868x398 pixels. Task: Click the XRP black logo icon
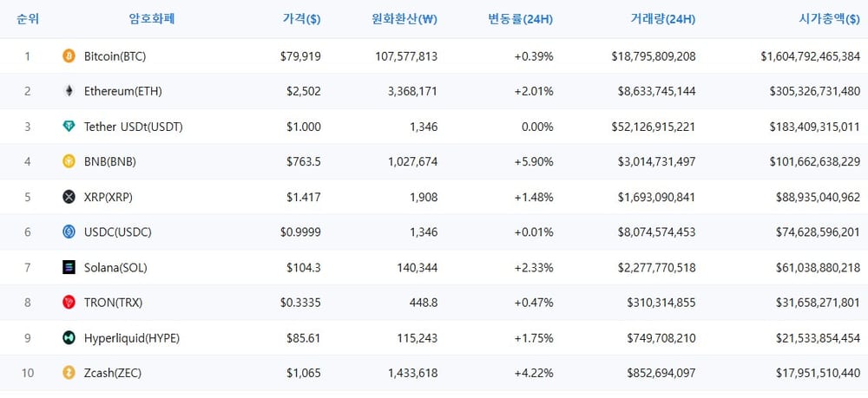[69, 197]
